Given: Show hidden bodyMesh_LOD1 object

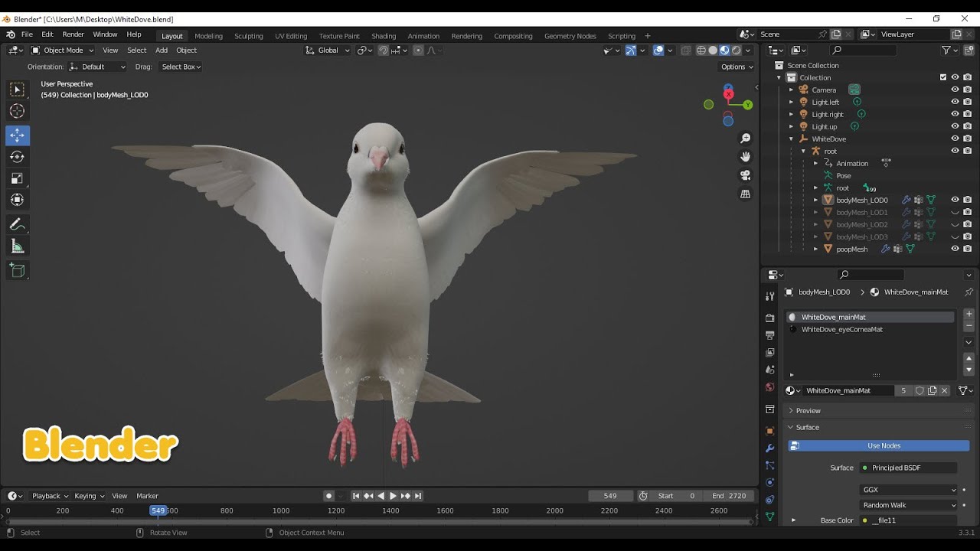Looking at the screenshot, I should (955, 212).
